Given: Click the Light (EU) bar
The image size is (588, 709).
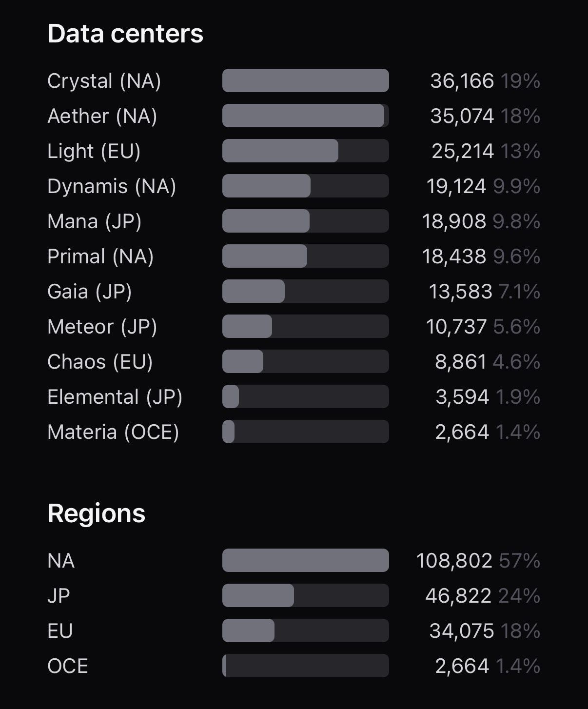Looking at the screenshot, I should tap(306, 151).
